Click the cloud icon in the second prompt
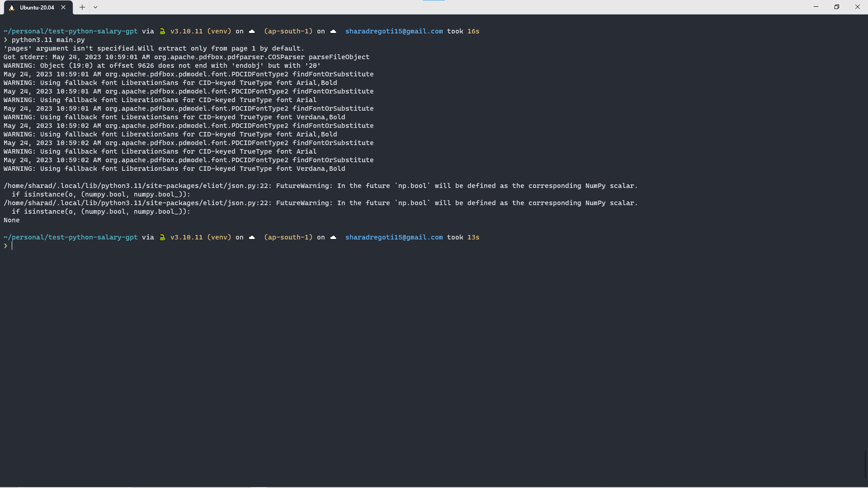The image size is (868, 488). (x=252, y=237)
